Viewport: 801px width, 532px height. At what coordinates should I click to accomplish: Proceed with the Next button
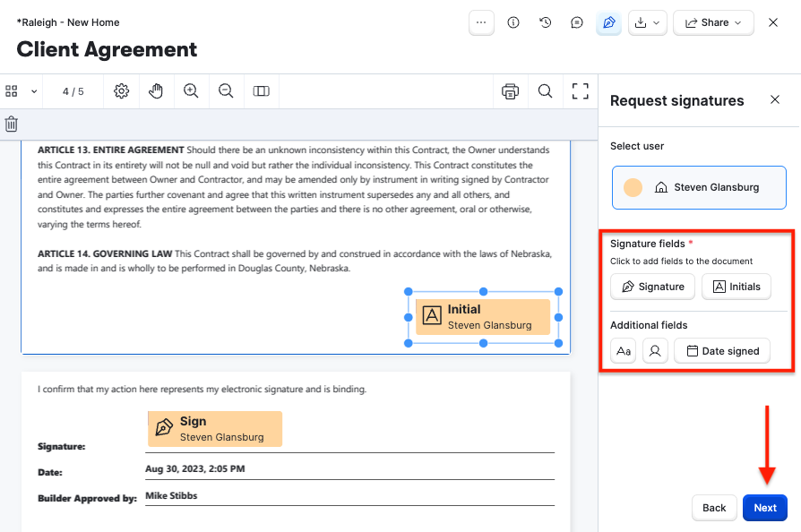click(x=765, y=508)
